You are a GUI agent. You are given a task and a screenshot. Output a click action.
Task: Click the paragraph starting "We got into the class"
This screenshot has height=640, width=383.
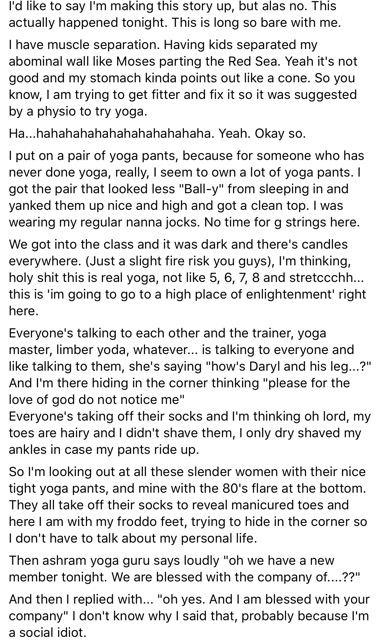[187, 278]
